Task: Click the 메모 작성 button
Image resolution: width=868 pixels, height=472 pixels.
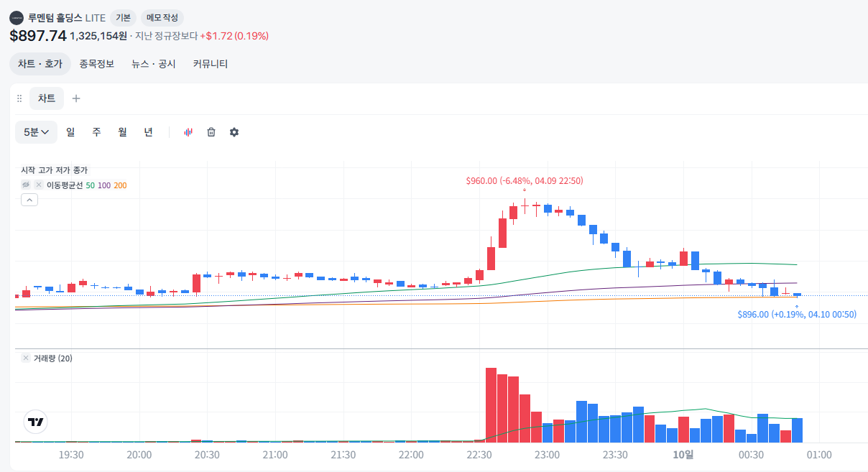Action: [162, 17]
